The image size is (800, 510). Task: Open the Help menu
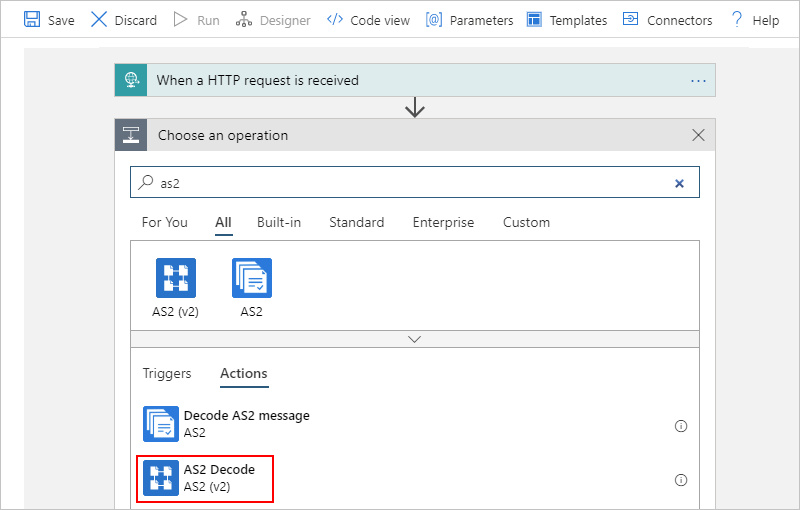pyautogui.click(x=756, y=20)
